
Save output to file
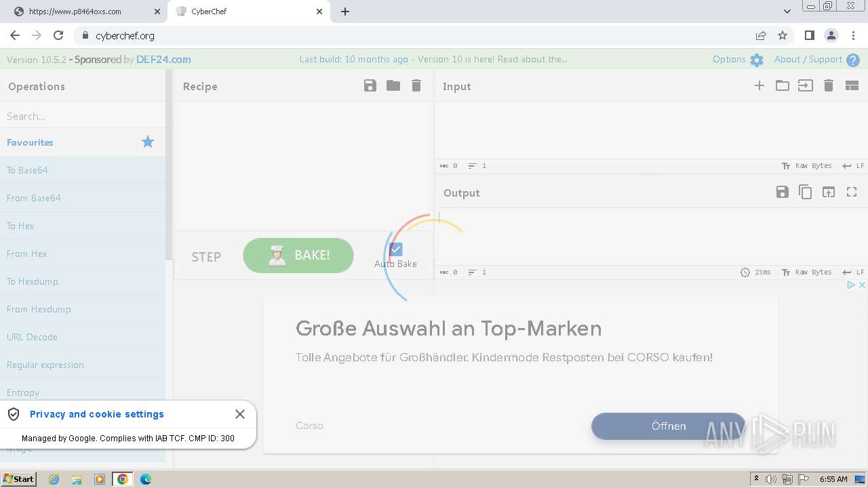pyautogui.click(x=783, y=192)
